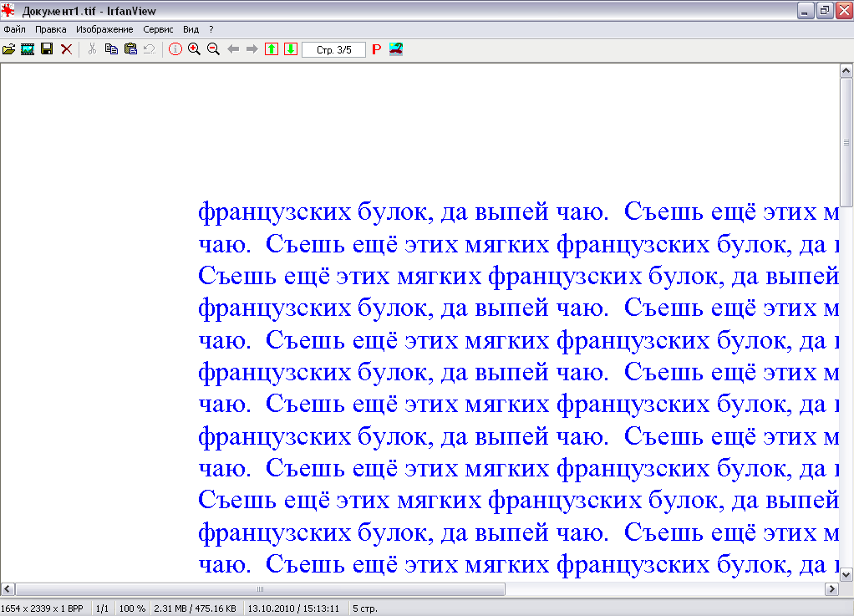Click the page number field Стр. 3/5
The height and width of the screenshot is (616, 854).
[x=333, y=50]
